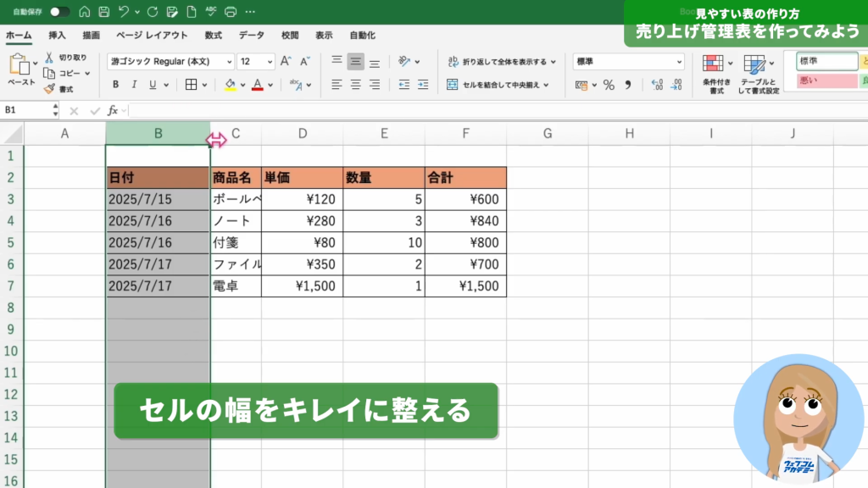Toggle italic formatting button

[x=134, y=85]
